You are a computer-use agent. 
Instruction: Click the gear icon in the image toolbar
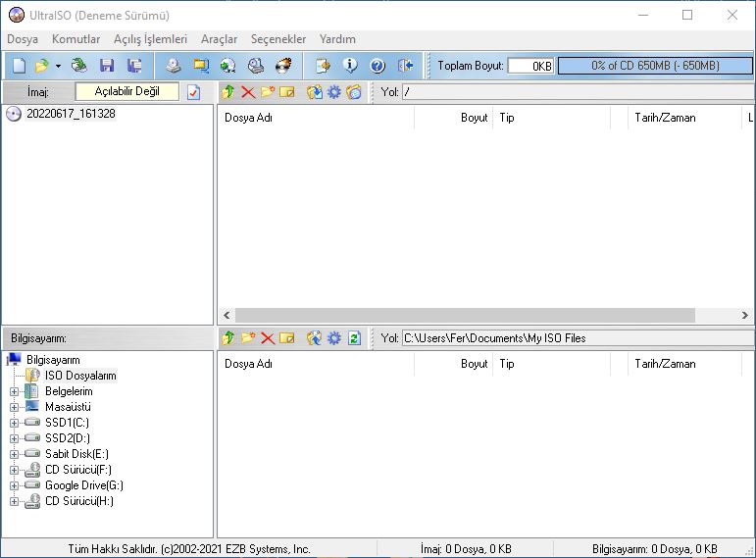(334, 91)
